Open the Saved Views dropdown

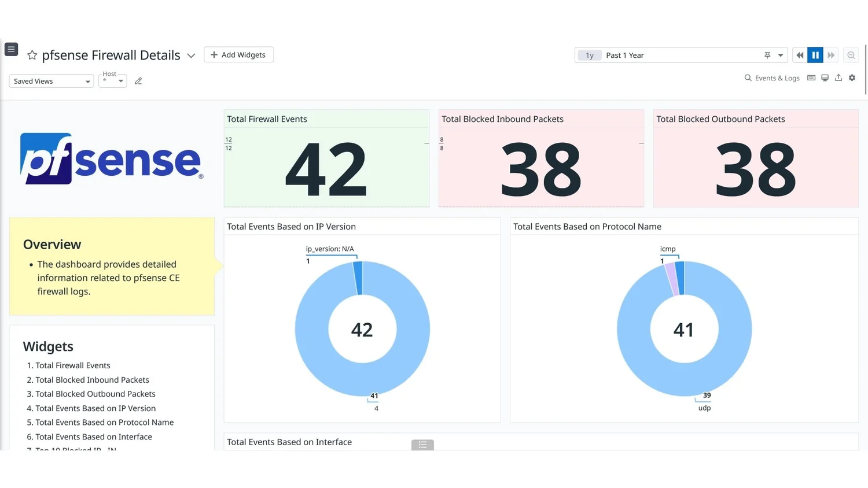[x=51, y=81]
